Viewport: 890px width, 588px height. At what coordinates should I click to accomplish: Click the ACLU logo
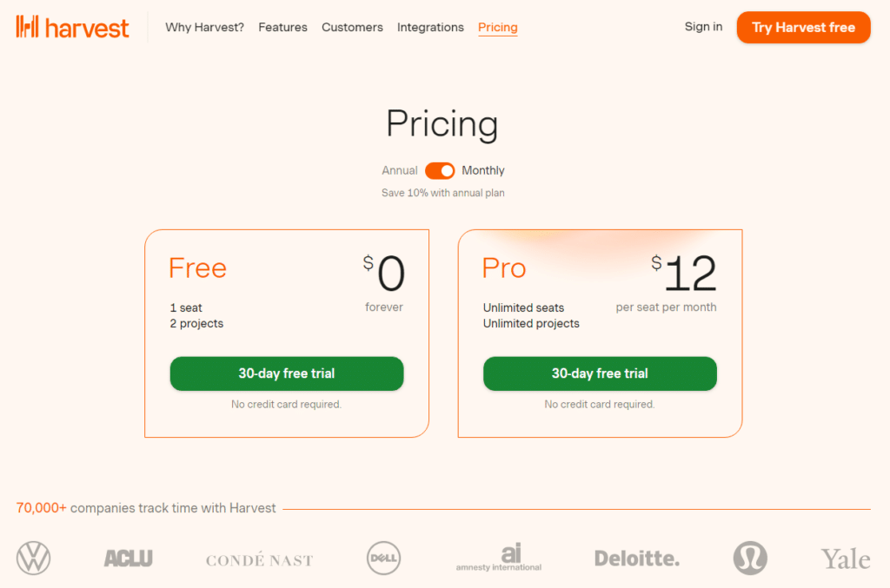128,558
